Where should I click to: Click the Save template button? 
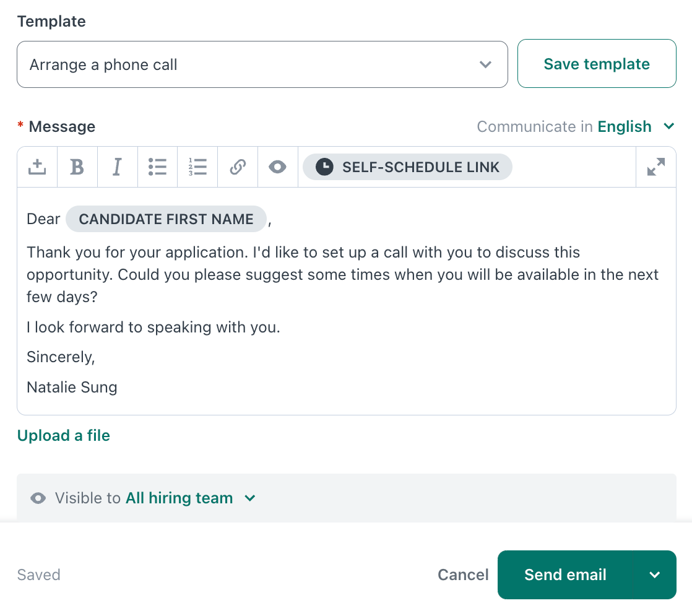tap(597, 64)
